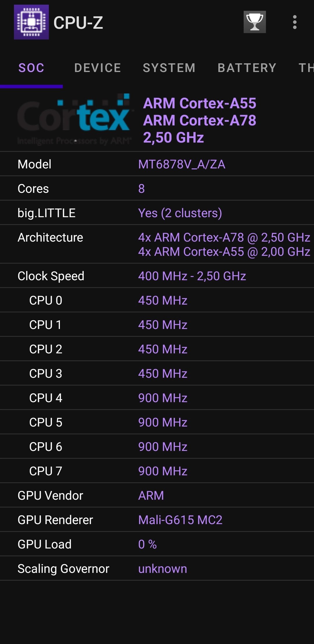Viewport: 314px width, 644px height.
Task: Select the Scaling Governor unknown row
Action: click(x=157, y=568)
